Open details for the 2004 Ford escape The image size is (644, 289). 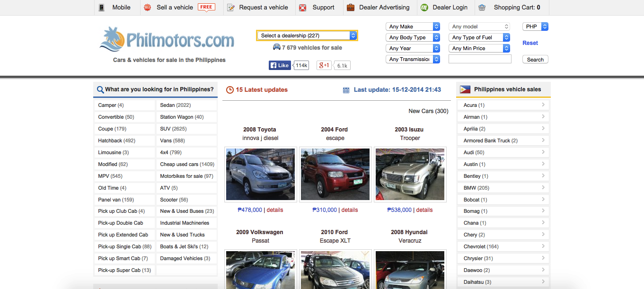[349, 210]
